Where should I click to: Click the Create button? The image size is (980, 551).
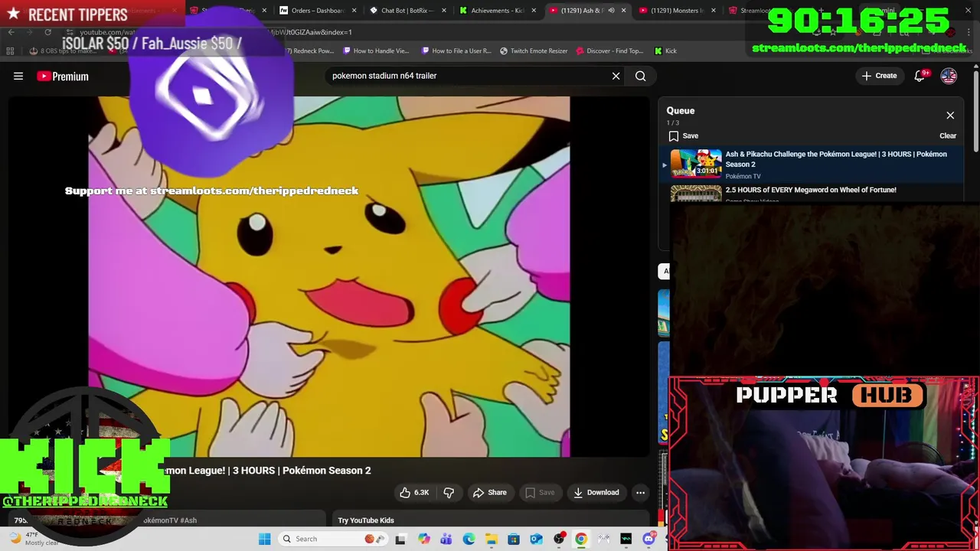click(879, 76)
